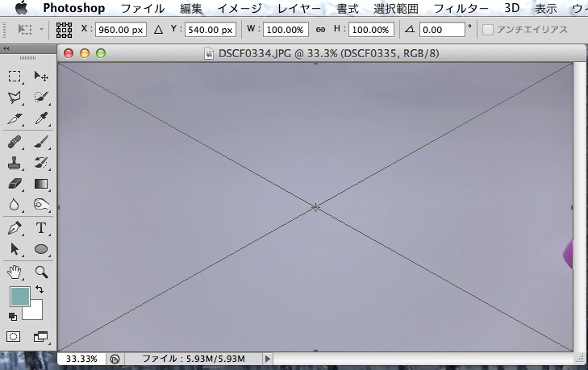Image resolution: width=588 pixels, height=370 pixels.
Task: Choose the Blur tool
Action: pos(15,205)
